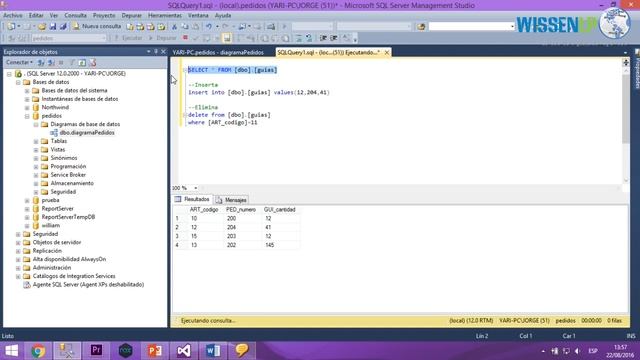Close the SQLQuery1.sql tab
This screenshot has width=640, height=360.
click(387, 52)
